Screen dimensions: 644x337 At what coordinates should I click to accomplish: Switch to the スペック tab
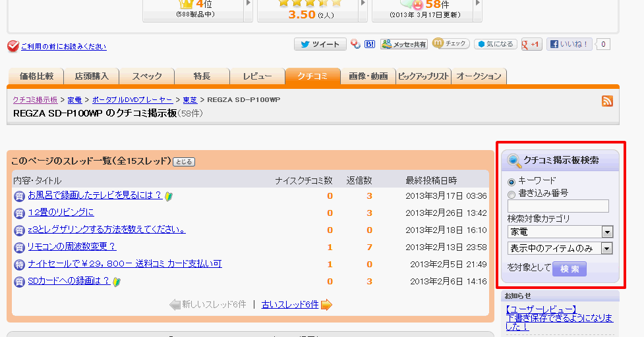click(147, 76)
